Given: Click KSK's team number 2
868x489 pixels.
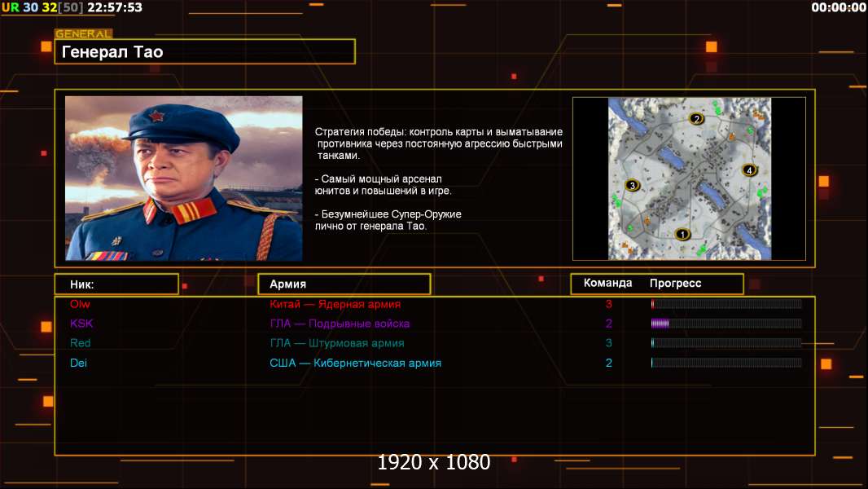Looking at the screenshot, I should point(609,324).
